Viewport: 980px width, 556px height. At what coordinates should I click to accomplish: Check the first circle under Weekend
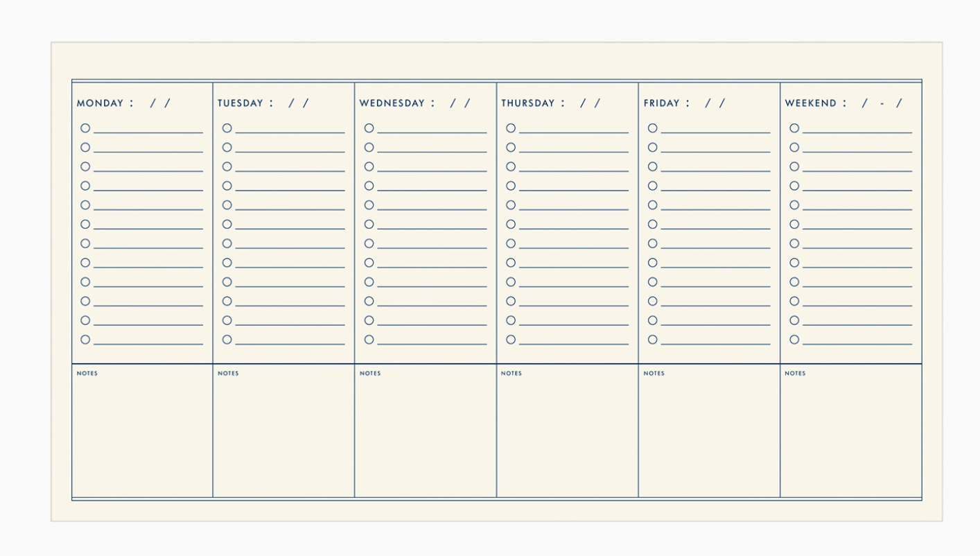(794, 128)
